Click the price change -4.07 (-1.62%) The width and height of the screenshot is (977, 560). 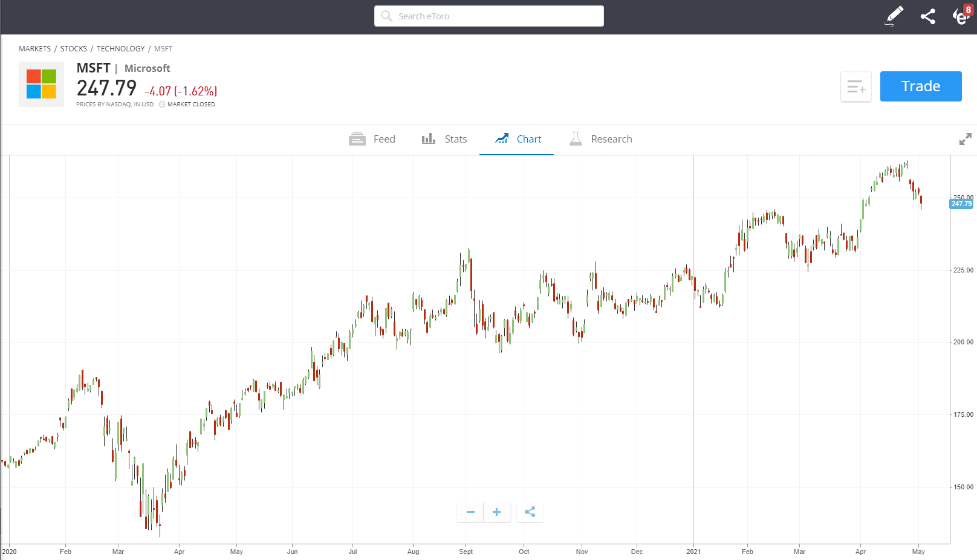(181, 91)
